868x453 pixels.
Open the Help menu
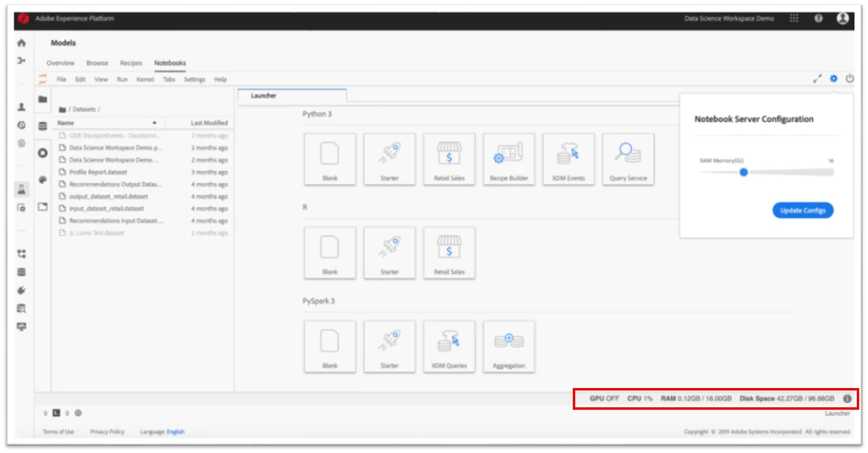(x=221, y=79)
